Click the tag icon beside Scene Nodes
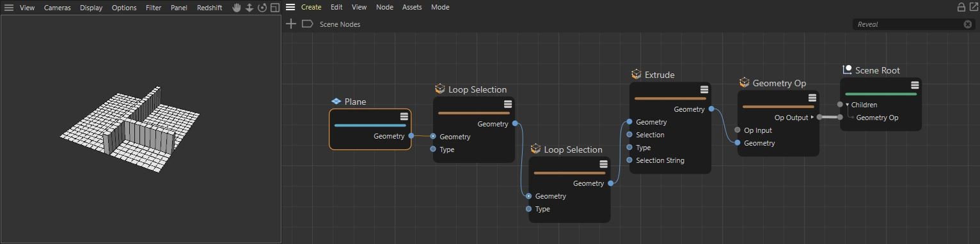Image resolution: width=980 pixels, height=244 pixels. click(307, 24)
